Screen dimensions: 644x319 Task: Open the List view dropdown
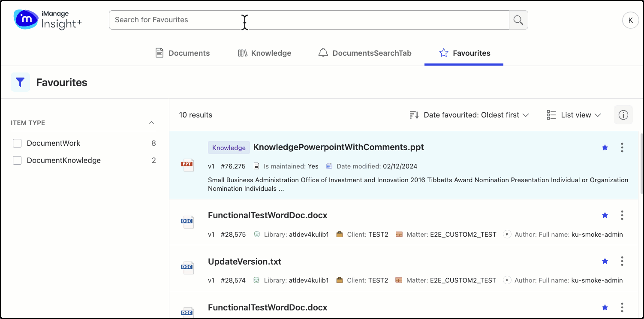[574, 115]
